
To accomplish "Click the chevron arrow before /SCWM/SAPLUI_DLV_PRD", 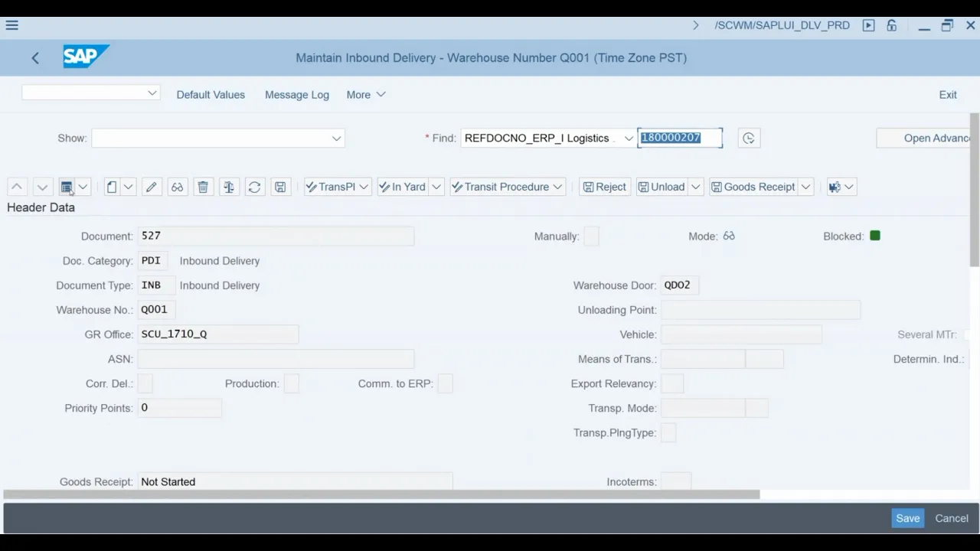I will (695, 25).
